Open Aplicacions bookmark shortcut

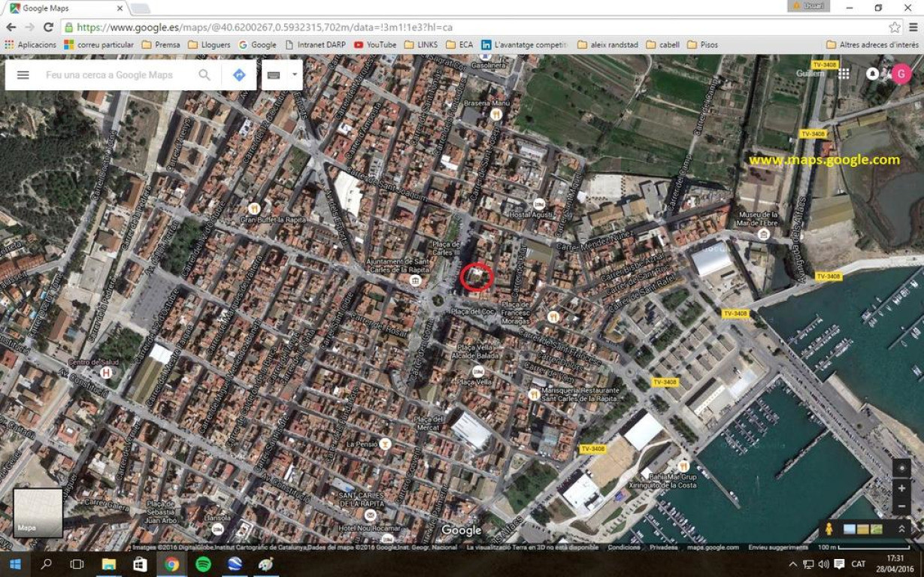click(x=30, y=45)
